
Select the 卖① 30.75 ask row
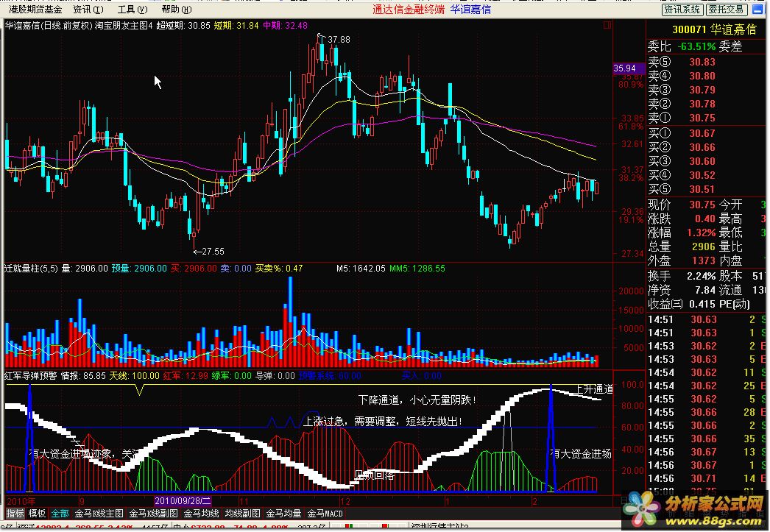[x=682, y=118]
